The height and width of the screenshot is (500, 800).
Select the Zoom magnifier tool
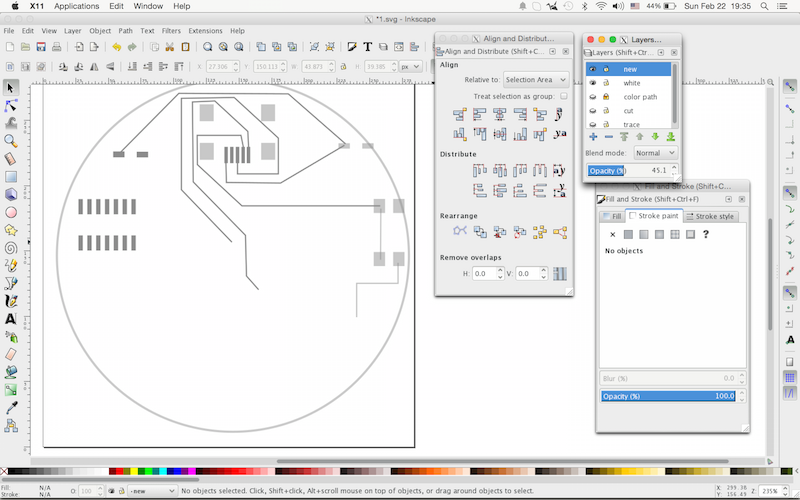point(10,141)
